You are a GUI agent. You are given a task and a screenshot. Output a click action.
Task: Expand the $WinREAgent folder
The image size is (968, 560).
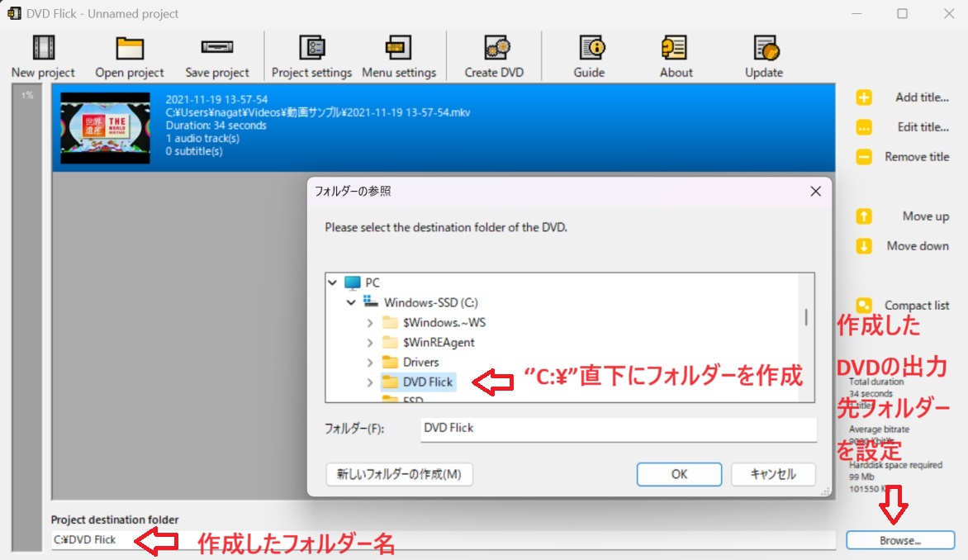369,343
